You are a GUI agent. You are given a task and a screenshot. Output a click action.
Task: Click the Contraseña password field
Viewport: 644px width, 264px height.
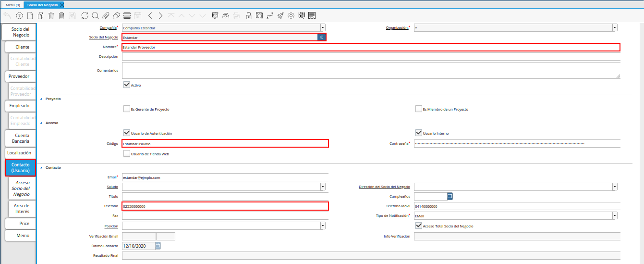tap(517, 143)
